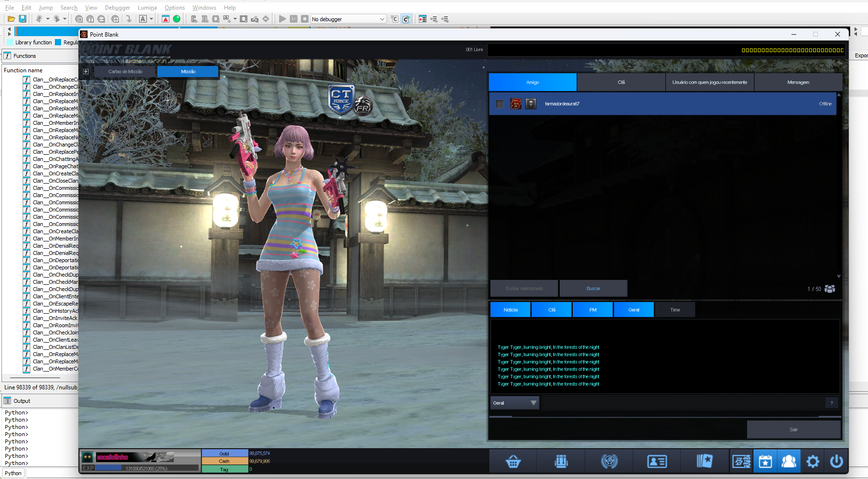Click the Point Blank clan logo beside farmadordeaura67
868x479 pixels.
(x=516, y=104)
